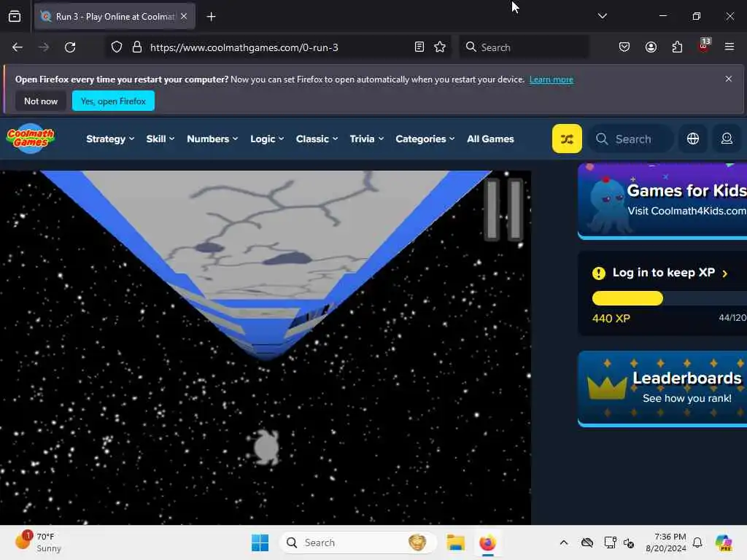Click the Windows taskbar Search box
747x560 pixels.
point(357,542)
